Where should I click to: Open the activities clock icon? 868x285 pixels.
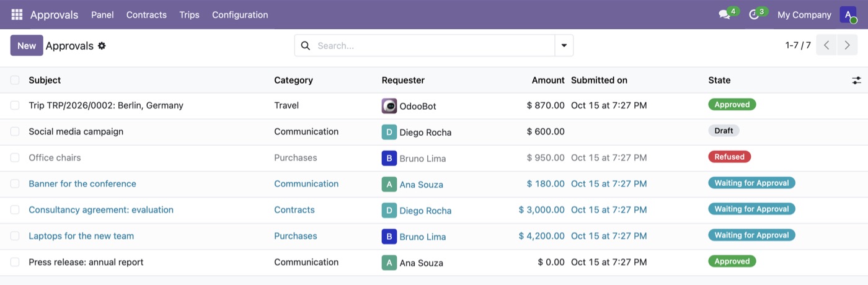point(754,15)
